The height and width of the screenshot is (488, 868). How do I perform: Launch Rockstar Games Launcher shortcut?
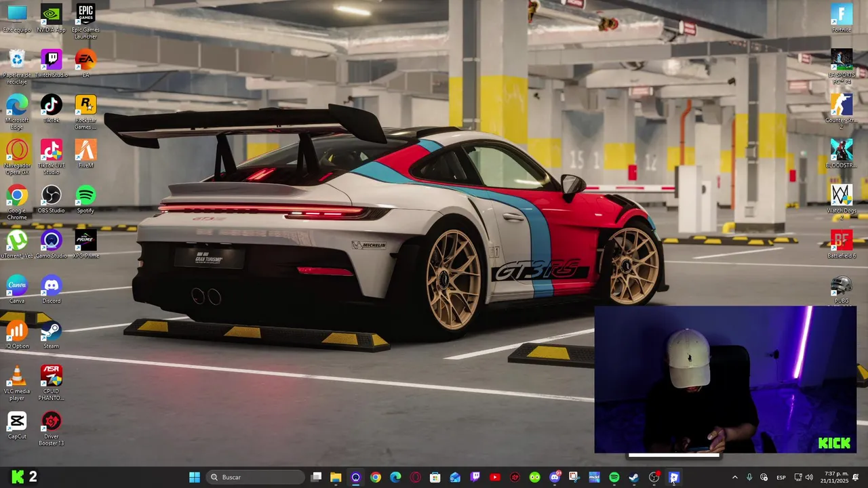[85, 112]
